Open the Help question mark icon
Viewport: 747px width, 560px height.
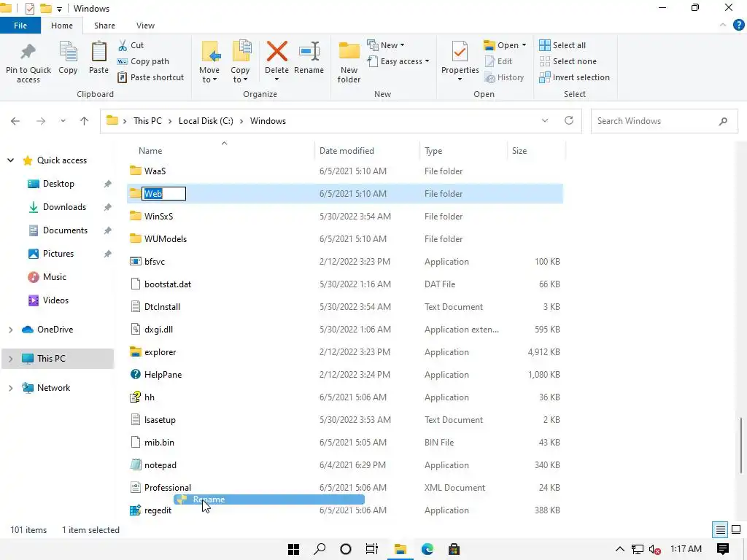[x=738, y=26]
